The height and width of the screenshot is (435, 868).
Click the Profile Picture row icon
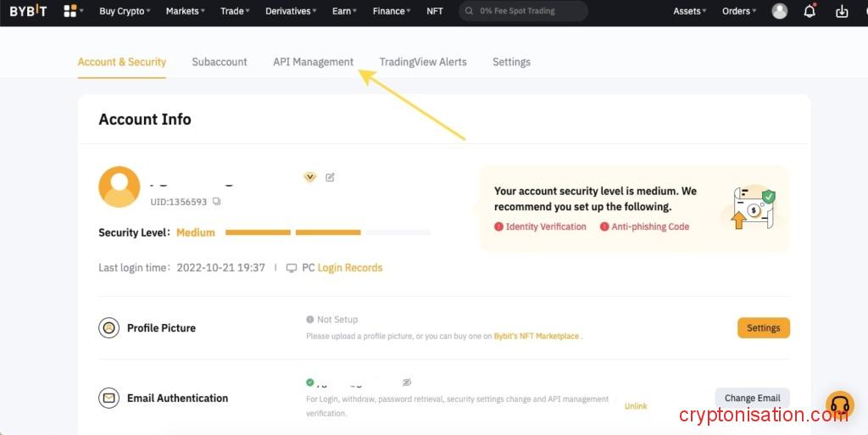(109, 327)
